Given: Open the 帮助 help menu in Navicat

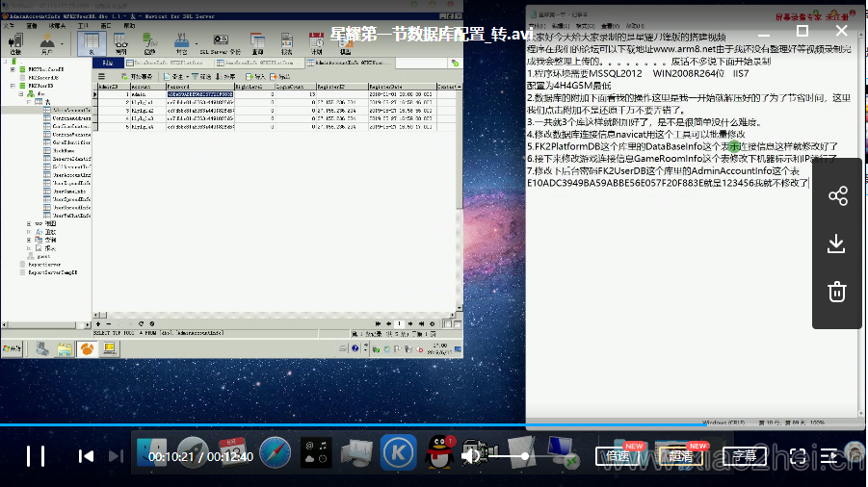Looking at the screenshot, I should click(129, 25).
